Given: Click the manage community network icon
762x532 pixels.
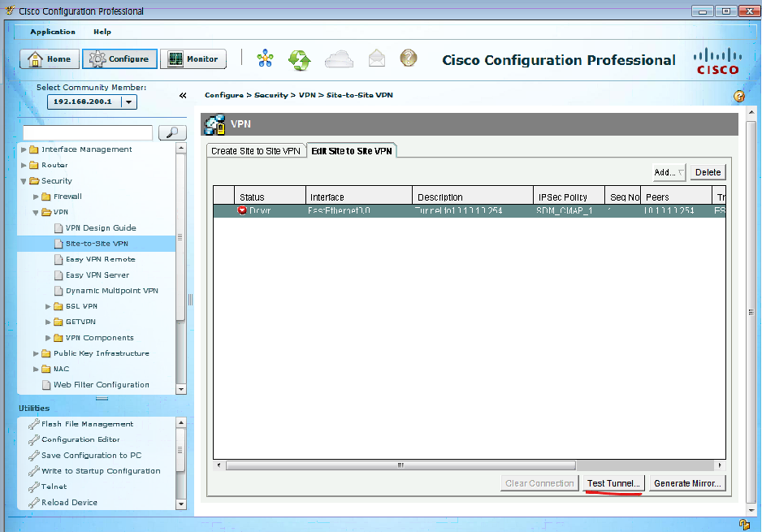Looking at the screenshot, I should [266, 58].
